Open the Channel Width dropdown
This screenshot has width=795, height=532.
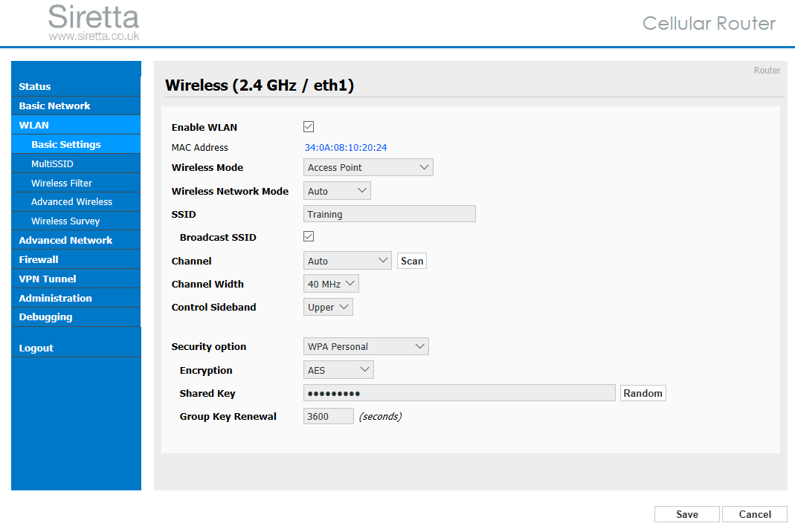331,284
